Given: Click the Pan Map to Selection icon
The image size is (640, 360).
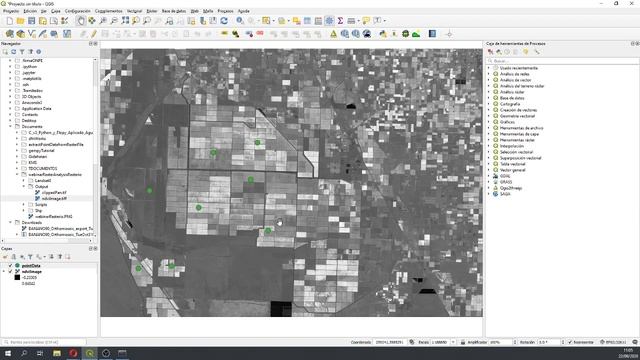Looking at the screenshot, I should coord(92,21).
